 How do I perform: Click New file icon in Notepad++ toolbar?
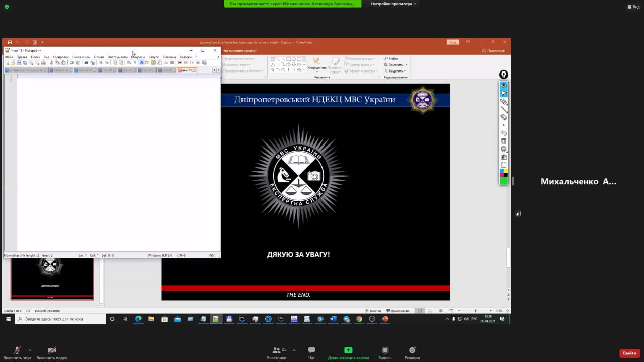point(7,63)
